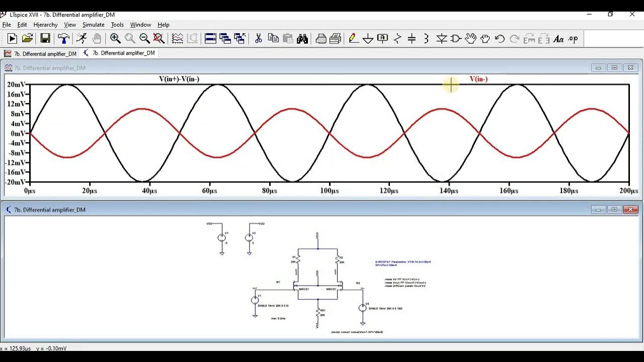This screenshot has width=644, height=362.
Task: Maximize the schematic pane
Action: (x=614, y=209)
